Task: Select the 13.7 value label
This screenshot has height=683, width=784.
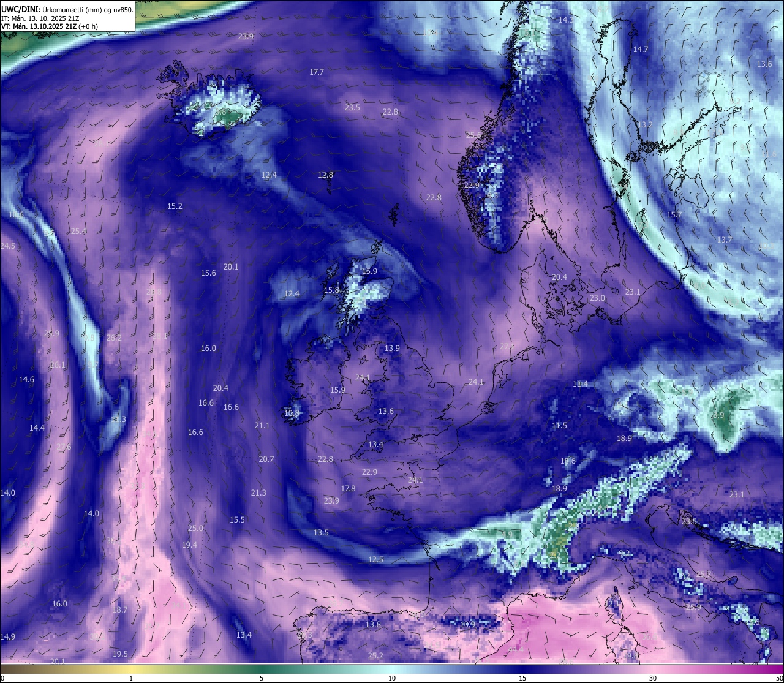Action: [725, 240]
